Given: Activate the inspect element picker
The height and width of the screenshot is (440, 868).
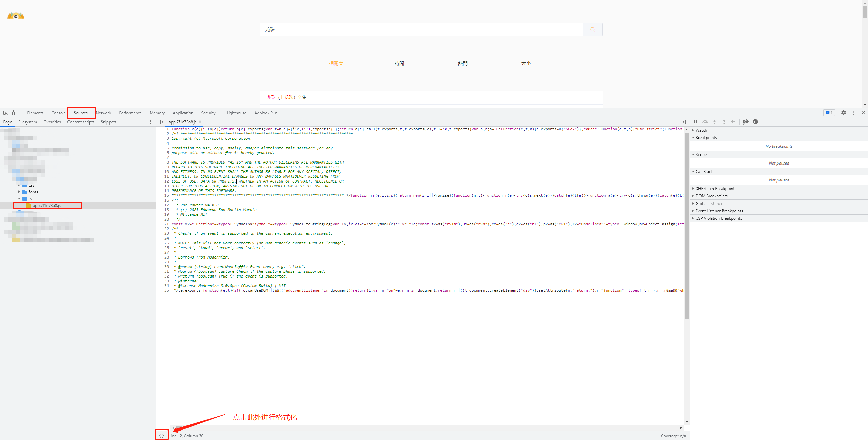Looking at the screenshot, I should pos(5,113).
